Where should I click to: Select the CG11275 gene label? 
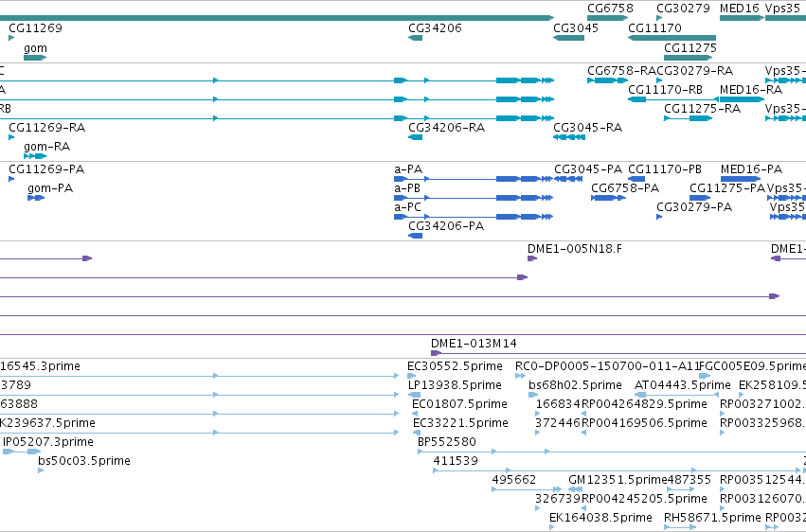coord(690,48)
